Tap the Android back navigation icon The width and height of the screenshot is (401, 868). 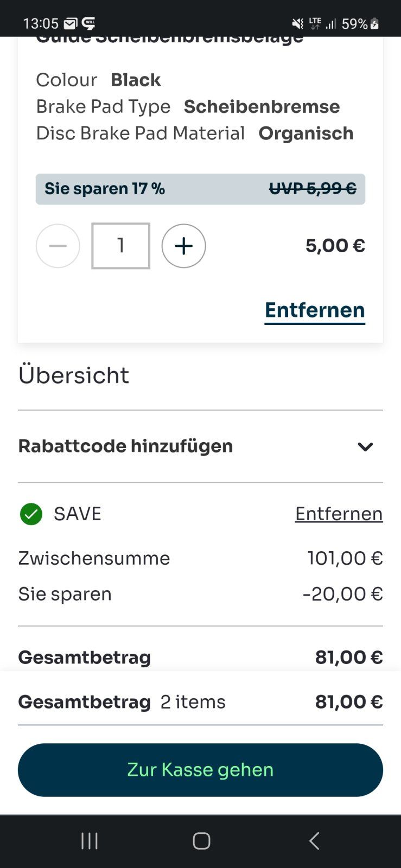314,841
